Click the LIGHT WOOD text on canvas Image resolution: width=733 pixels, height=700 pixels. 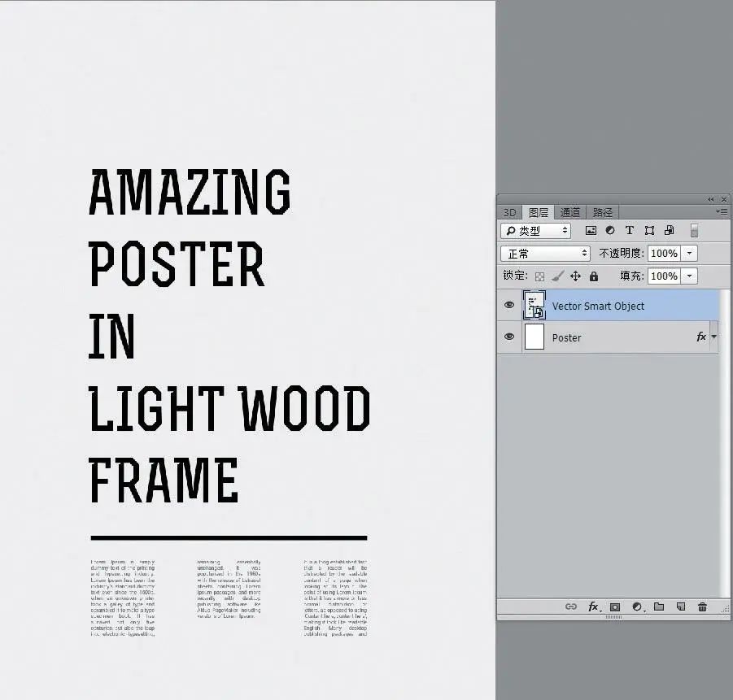click(x=229, y=408)
